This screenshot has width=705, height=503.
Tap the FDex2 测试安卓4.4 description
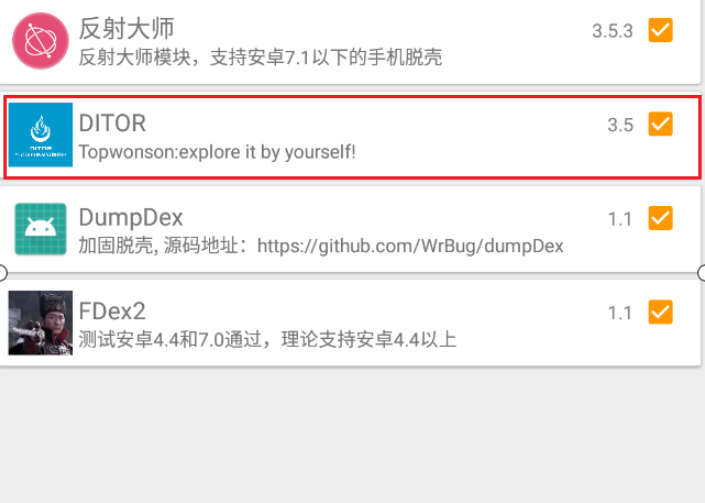[268, 340]
